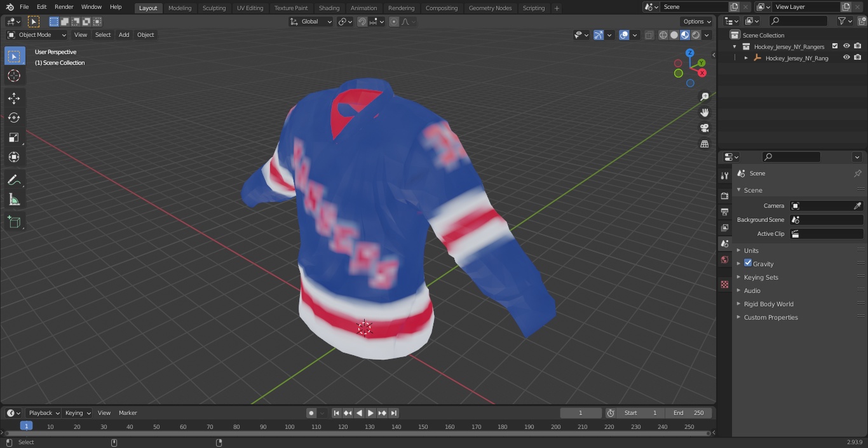This screenshot has height=448, width=868.
Task: Hide Hockey_Jersey_NY_Rangers collection in viewport
Action: click(x=846, y=46)
